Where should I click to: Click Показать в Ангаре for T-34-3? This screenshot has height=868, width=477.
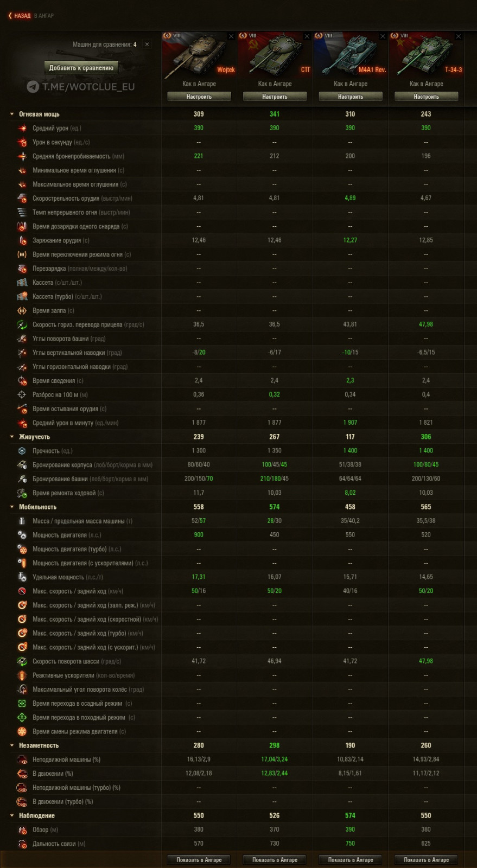tap(426, 860)
